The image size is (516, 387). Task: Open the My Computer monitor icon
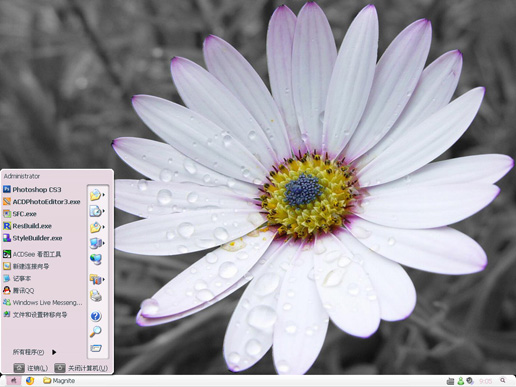coord(96,243)
